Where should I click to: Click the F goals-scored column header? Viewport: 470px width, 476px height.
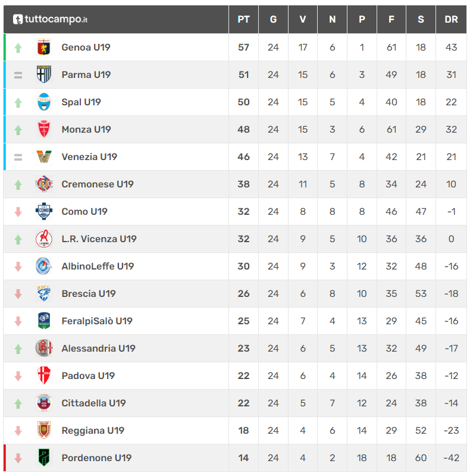pos(391,20)
